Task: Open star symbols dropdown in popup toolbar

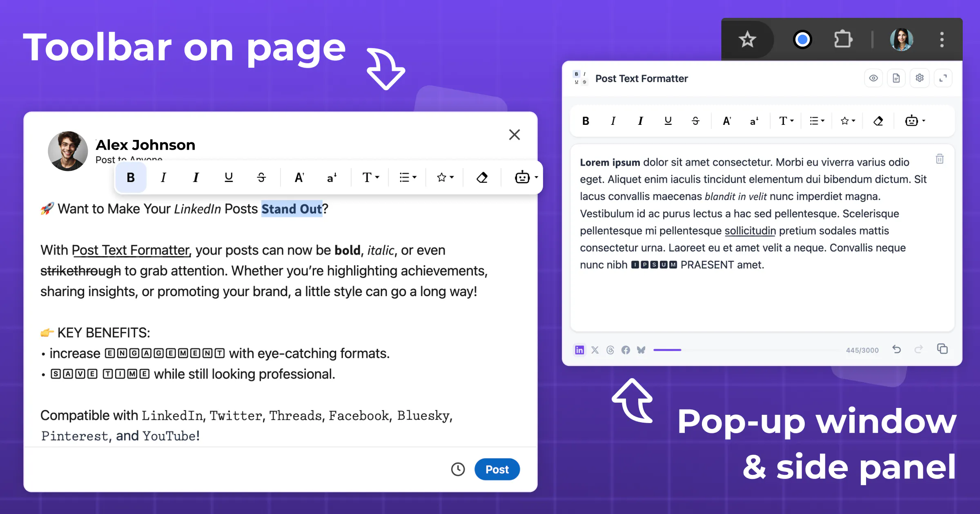Action: (x=848, y=121)
